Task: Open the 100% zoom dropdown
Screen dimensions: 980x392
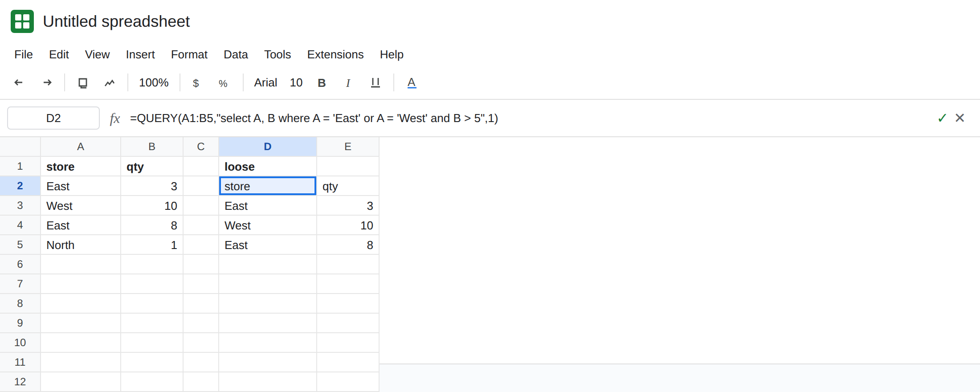Action: tap(154, 83)
